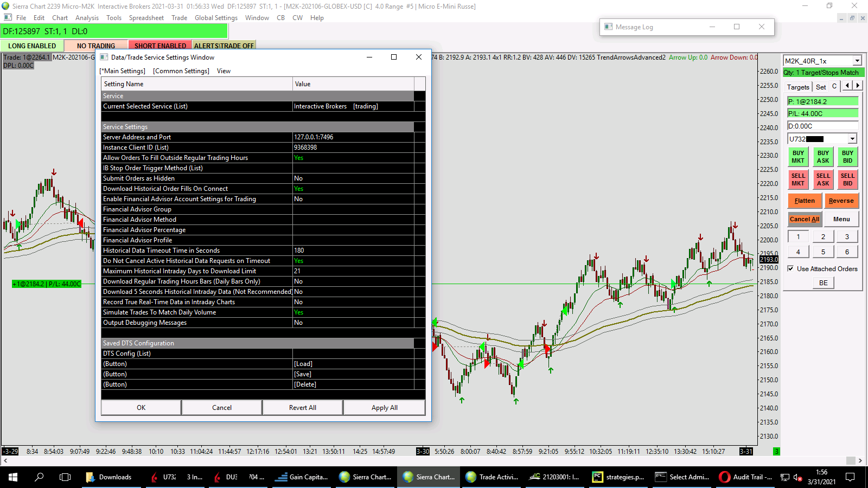Click the BE breakeven button
Viewport: 868px width, 488px height.
pos(823,282)
